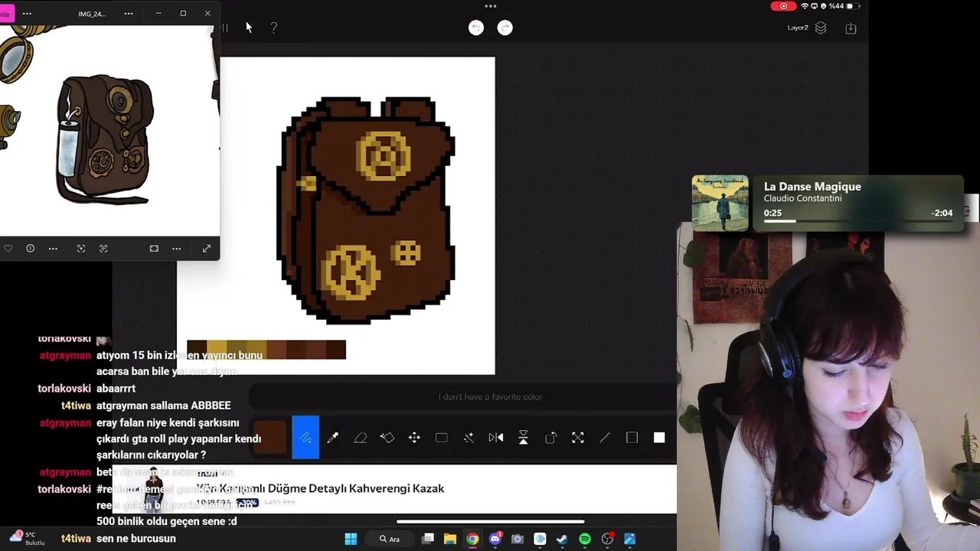
Task: Click the red screen recording indicator
Action: pos(783,6)
